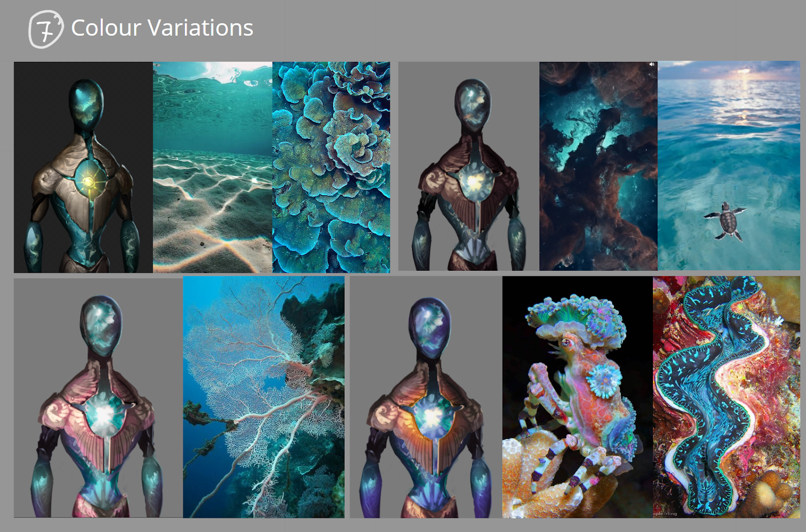Select the 'Colour Variations' heading text

tap(162, 28)
